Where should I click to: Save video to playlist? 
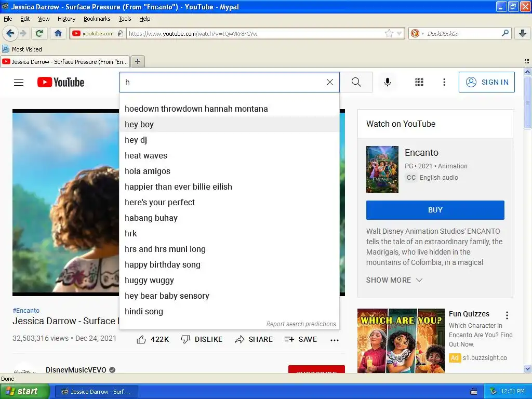(301, 339)
